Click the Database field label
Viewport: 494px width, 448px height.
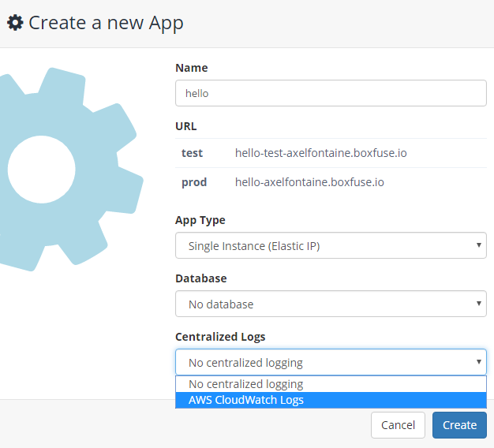(x=201, y=278)
